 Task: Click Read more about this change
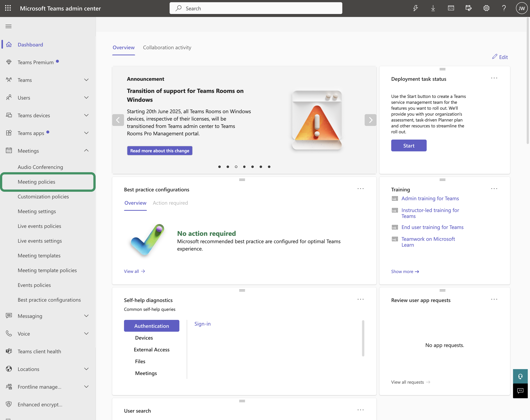(160, 151)
